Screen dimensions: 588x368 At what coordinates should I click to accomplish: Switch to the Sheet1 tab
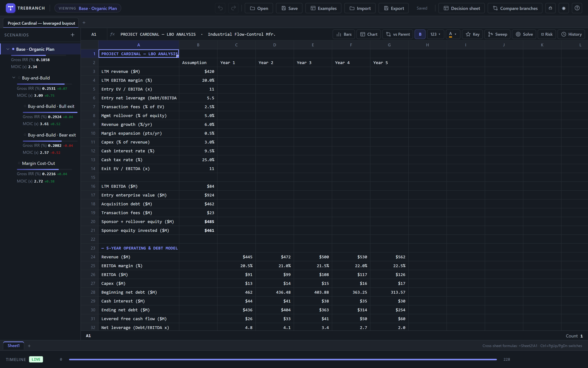[14, 346]
